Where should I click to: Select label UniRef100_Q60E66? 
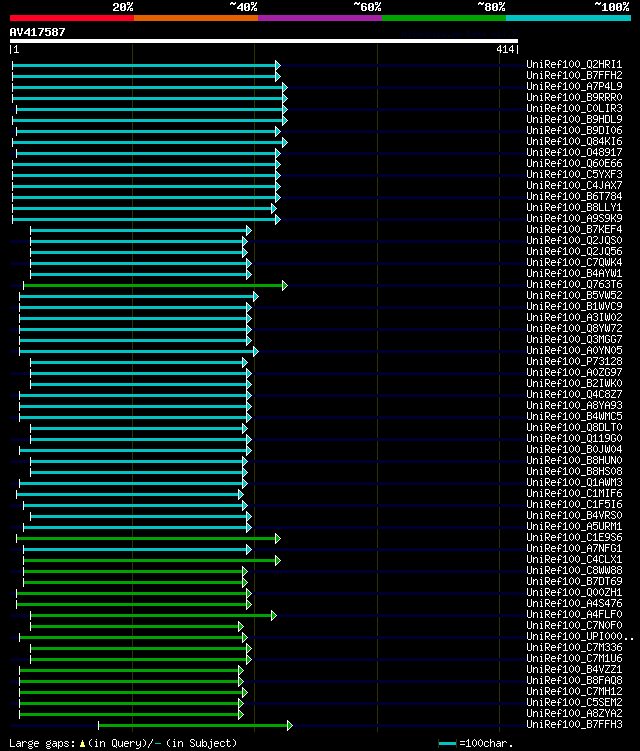coord(574,163)
